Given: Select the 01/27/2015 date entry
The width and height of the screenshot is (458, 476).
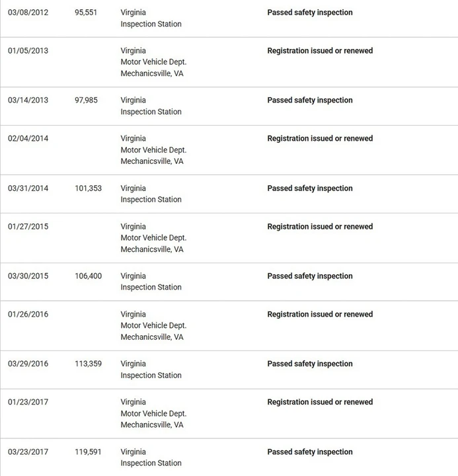Looking at the screenshot, I should (x=28, y=227).
